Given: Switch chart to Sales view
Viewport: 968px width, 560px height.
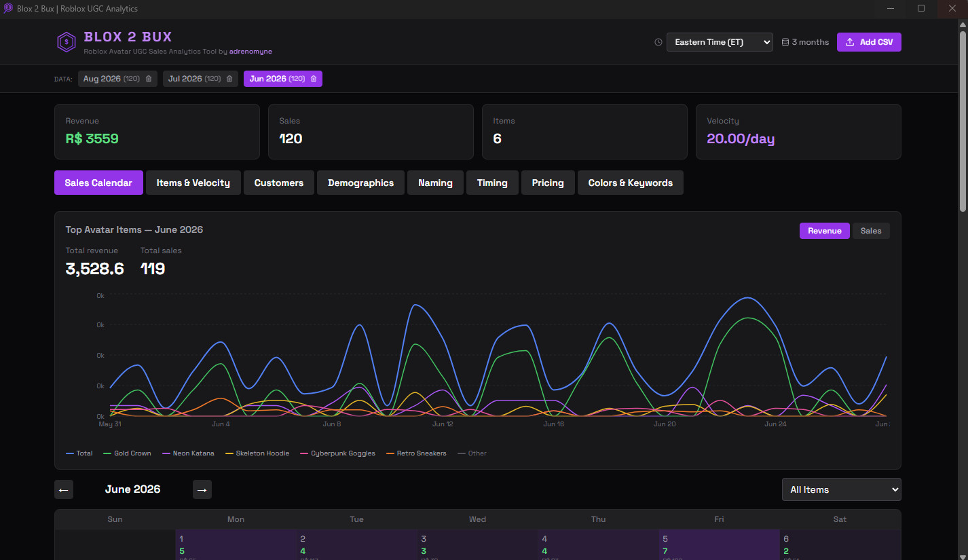Looking at the screenshot, I should coord(871,231).
